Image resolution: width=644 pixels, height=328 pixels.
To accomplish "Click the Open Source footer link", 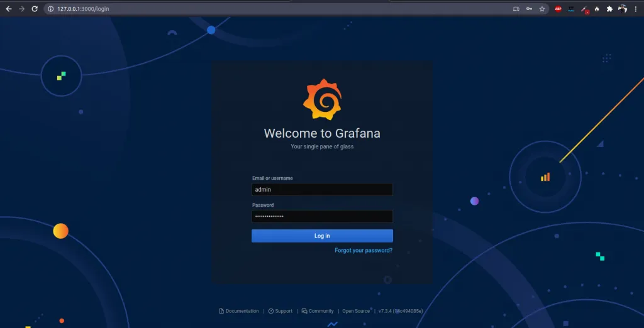I will [356, 311].
